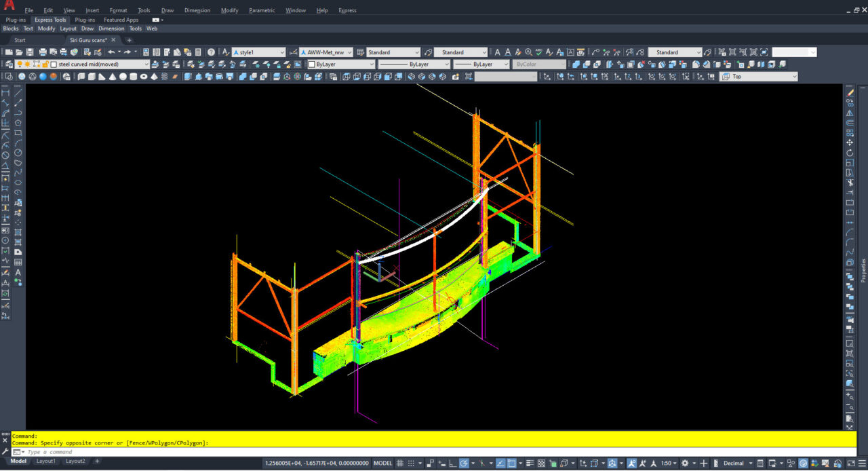This screenshot has width=868, height=471.
Task: Open Layer Properties Manager icon
Action: coord(7,64)
